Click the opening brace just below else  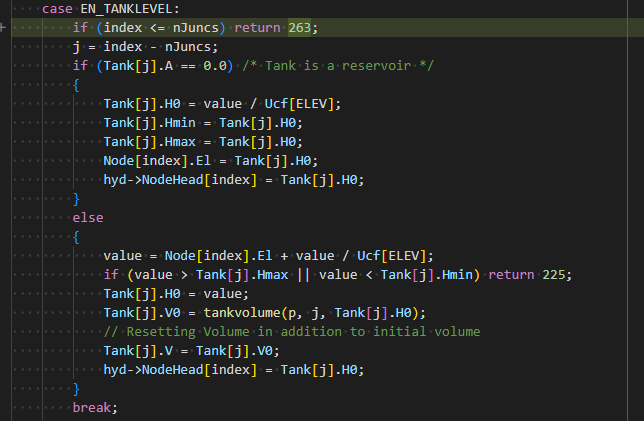click(76, 237)
